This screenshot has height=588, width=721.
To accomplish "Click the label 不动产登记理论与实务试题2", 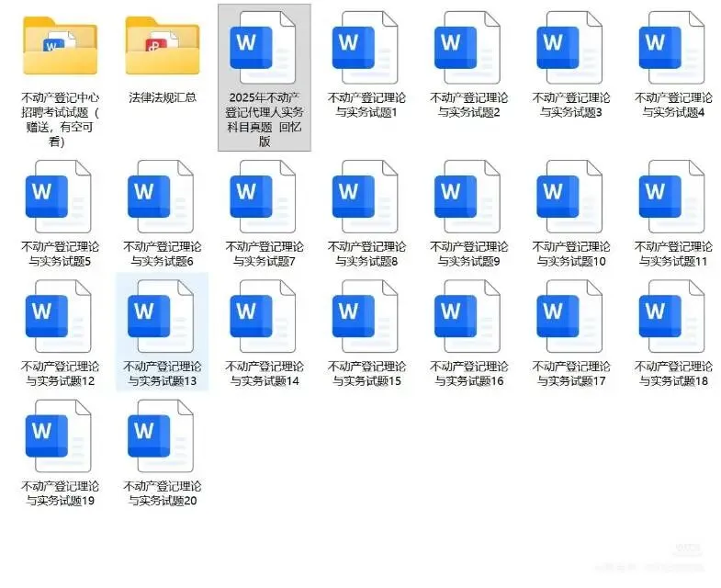I will [x=468, y=105].
